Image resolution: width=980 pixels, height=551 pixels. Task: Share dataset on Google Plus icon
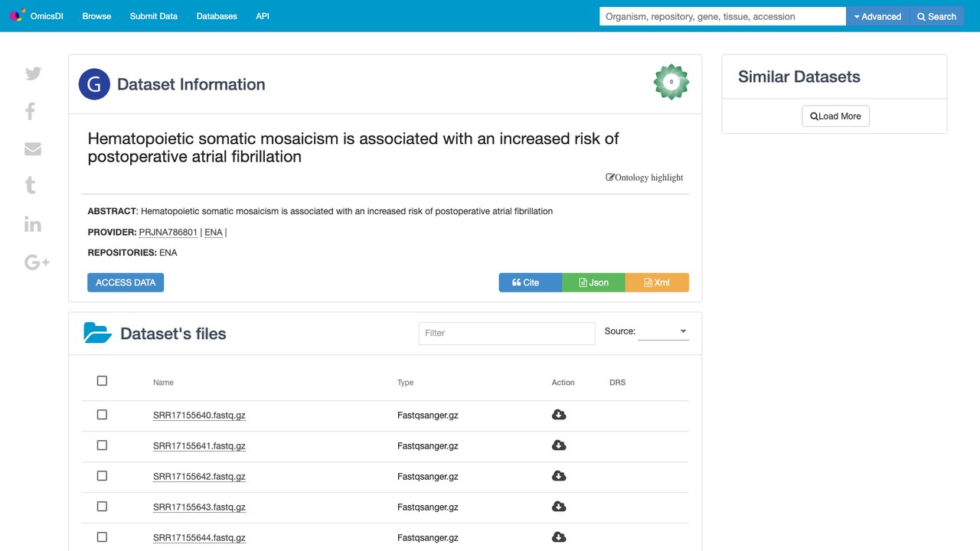(x=37, y=262)
